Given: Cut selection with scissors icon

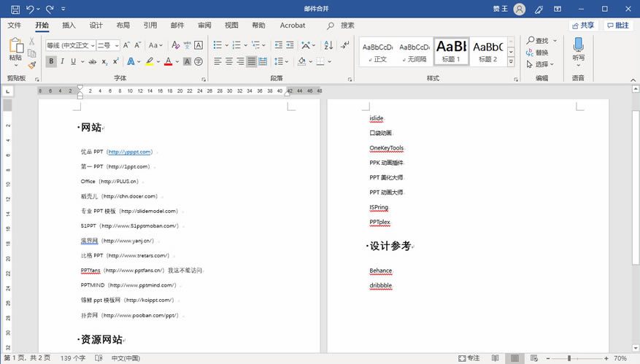Looking at the screenshot, I should tap(32, 42).
